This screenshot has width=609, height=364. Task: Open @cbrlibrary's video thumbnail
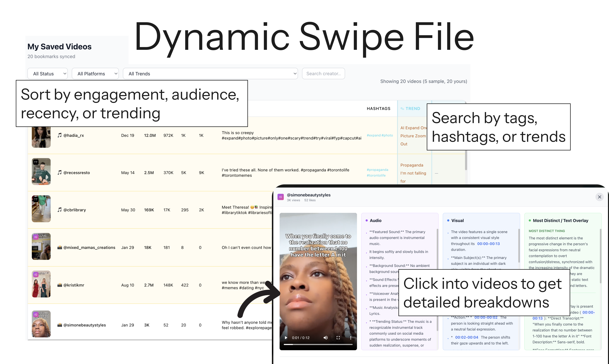41,209
